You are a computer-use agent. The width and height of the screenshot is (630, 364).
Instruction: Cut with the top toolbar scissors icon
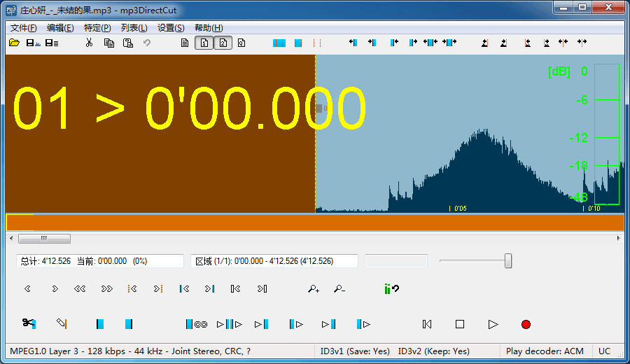89,43
